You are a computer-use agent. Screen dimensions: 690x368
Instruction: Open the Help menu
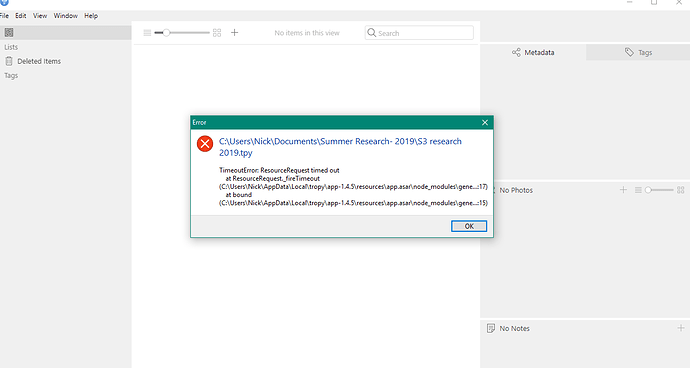click(91, 16)
